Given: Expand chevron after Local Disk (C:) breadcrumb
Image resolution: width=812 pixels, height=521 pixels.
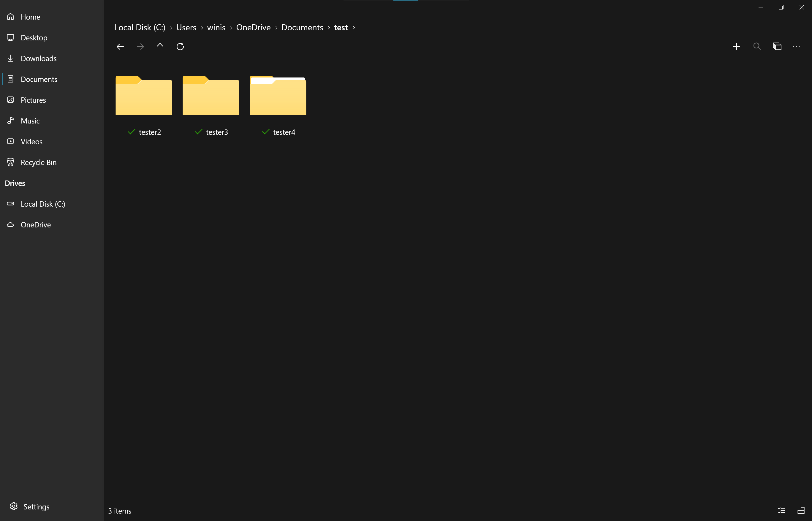Looking at the screenshot, I should tap(171, 28).
